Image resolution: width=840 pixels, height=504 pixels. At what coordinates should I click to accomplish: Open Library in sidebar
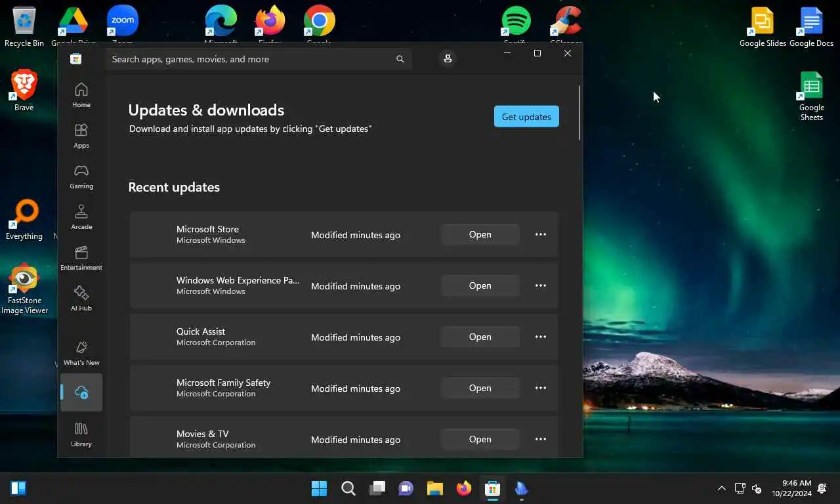click(81, 434)
